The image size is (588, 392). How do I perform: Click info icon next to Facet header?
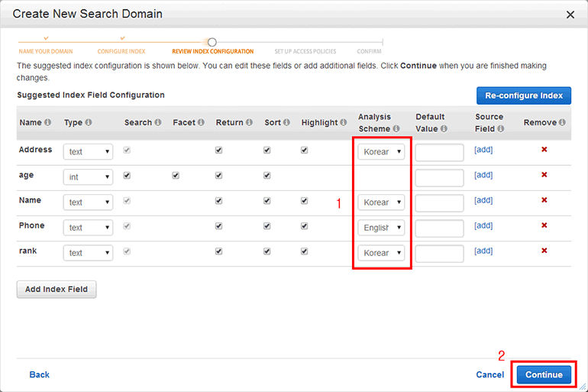201,123
